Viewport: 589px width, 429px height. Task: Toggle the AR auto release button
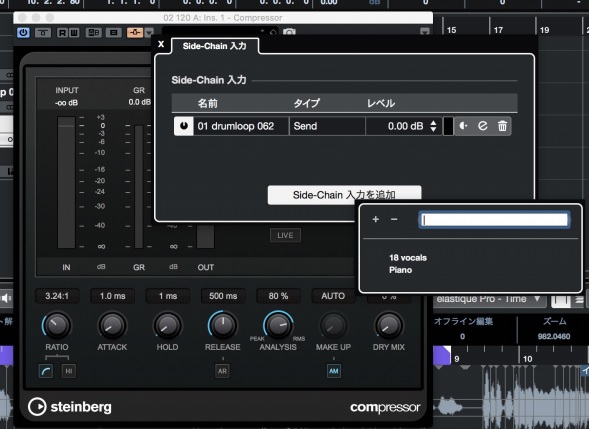(x=222, y=371)
